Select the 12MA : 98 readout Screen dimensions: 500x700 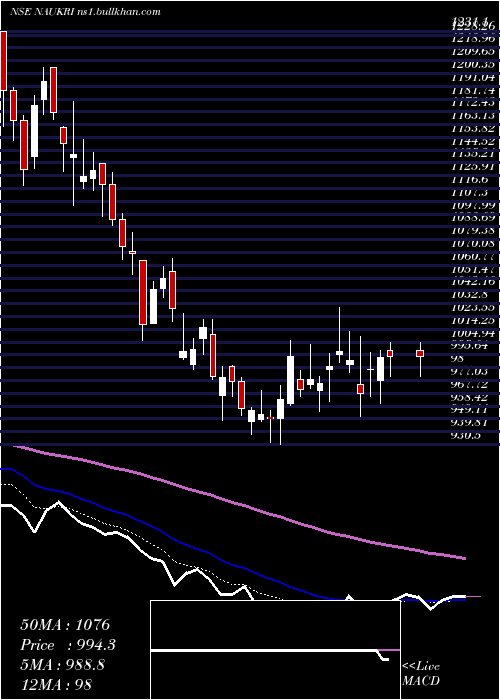(x=56, y=684)
